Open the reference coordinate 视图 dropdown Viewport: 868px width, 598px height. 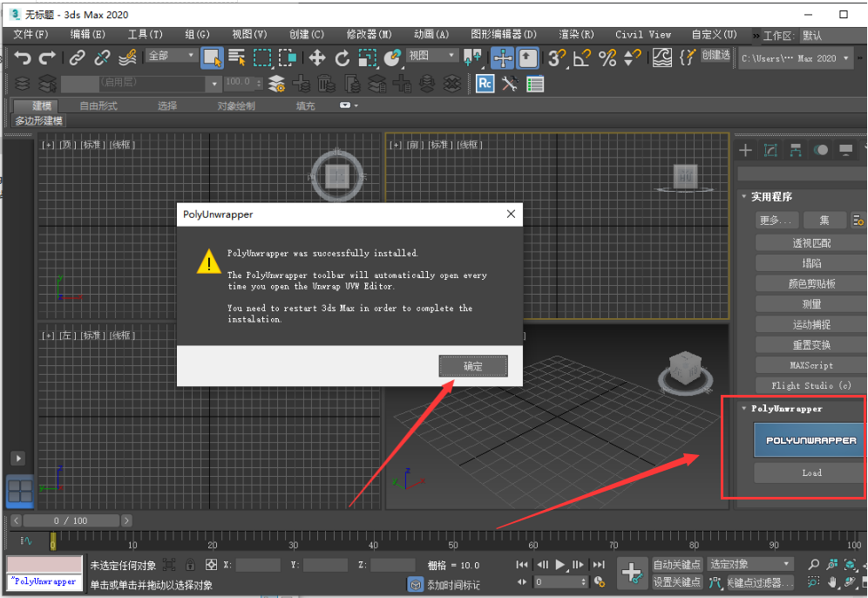tap(432, 55)
